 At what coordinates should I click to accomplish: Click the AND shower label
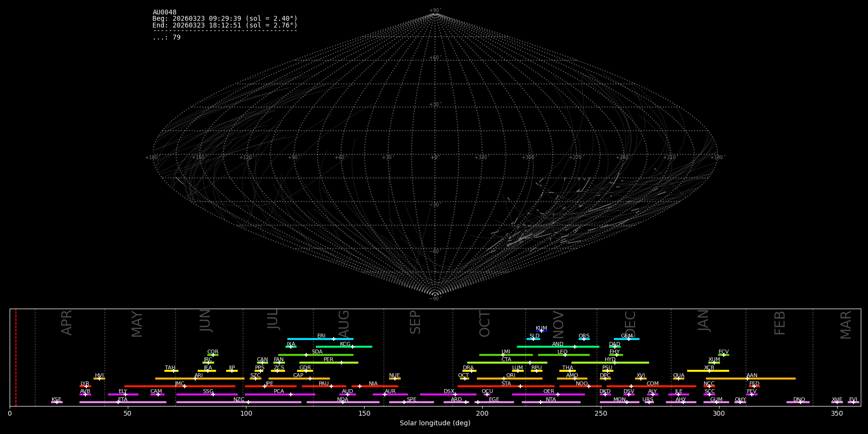pyautogui.click(x=558, y=344)
